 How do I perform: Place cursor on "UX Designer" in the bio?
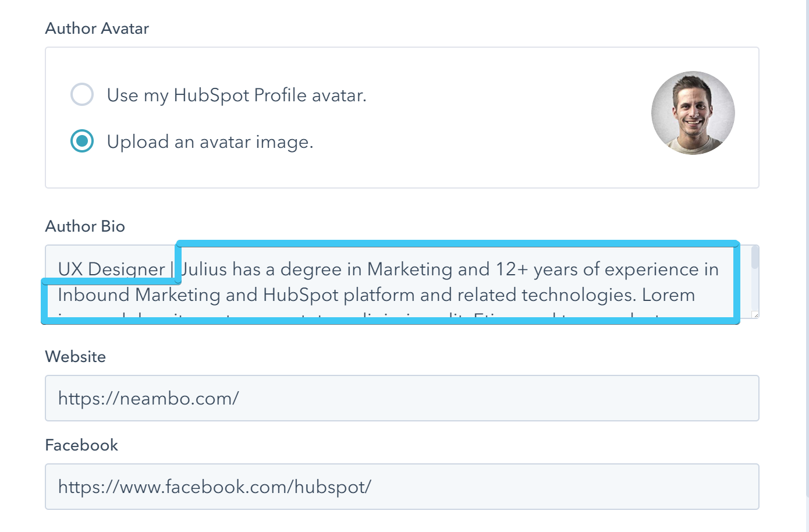pos(111,269)
